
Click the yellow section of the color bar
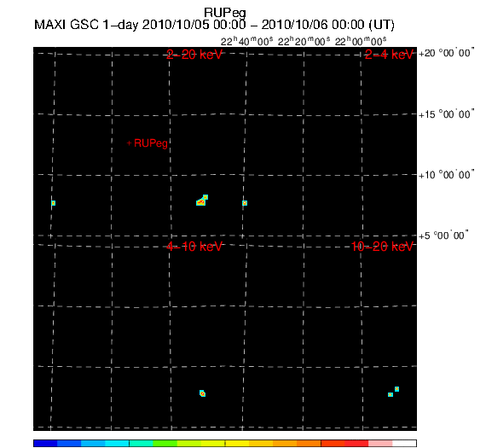coord(237,443)
